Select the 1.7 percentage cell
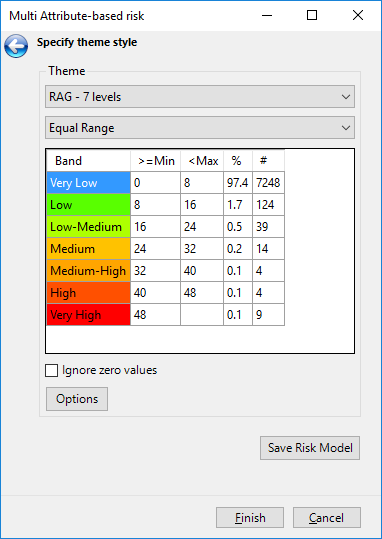The image size is (382, 539). (x=238, y=205)
